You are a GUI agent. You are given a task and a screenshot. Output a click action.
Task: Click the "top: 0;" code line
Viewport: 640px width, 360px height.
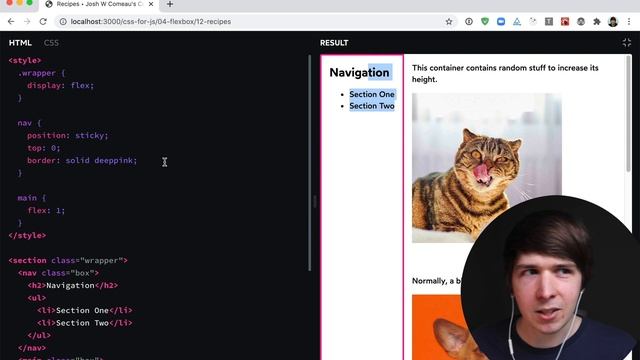point(44,148)
